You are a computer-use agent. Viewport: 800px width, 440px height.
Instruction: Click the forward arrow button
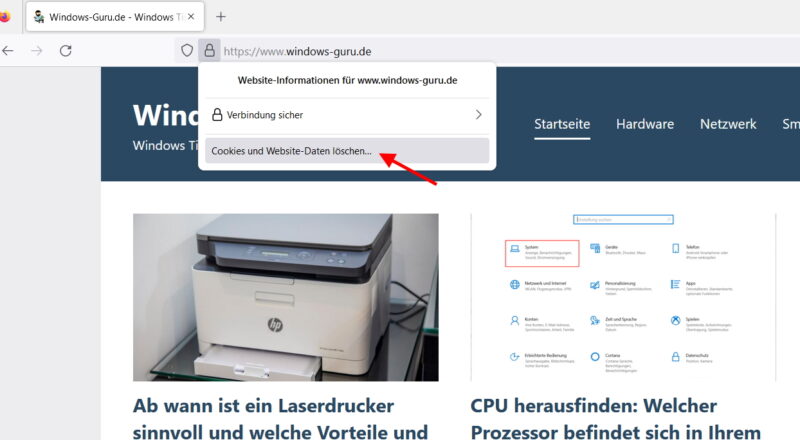36,51
